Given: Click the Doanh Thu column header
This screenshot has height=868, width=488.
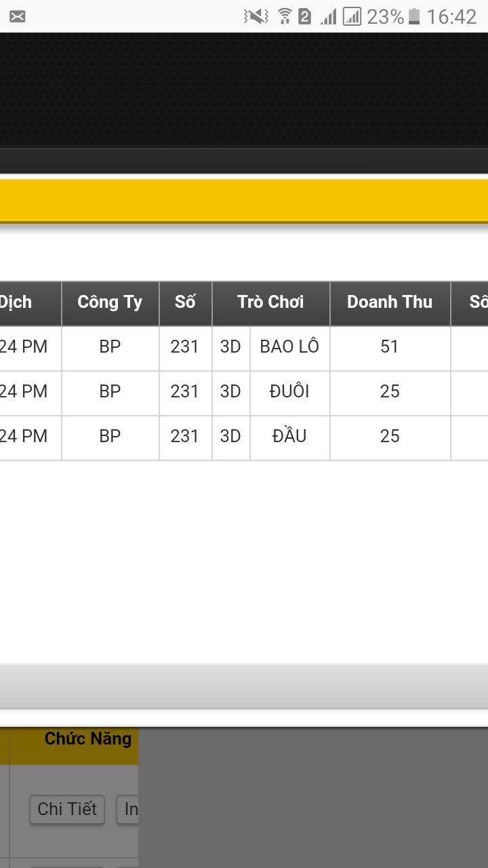Looking at the screenshot, I should click(x=390, y=303).
